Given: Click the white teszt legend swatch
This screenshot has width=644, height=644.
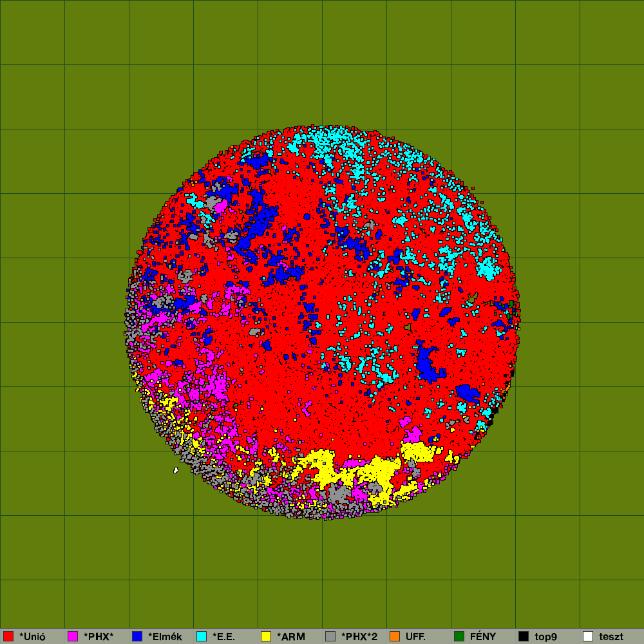Looking at the screenshot, I should point(588,636).
